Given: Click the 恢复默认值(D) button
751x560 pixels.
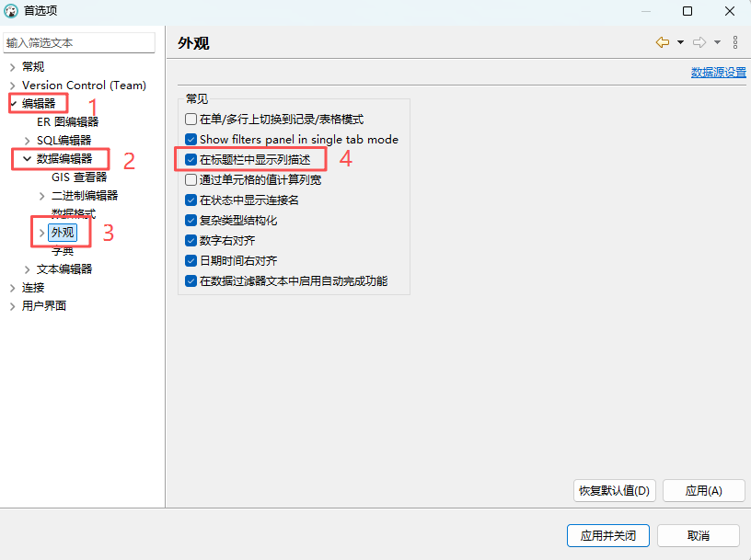Looking at the screenshot, I should point(614,491).
